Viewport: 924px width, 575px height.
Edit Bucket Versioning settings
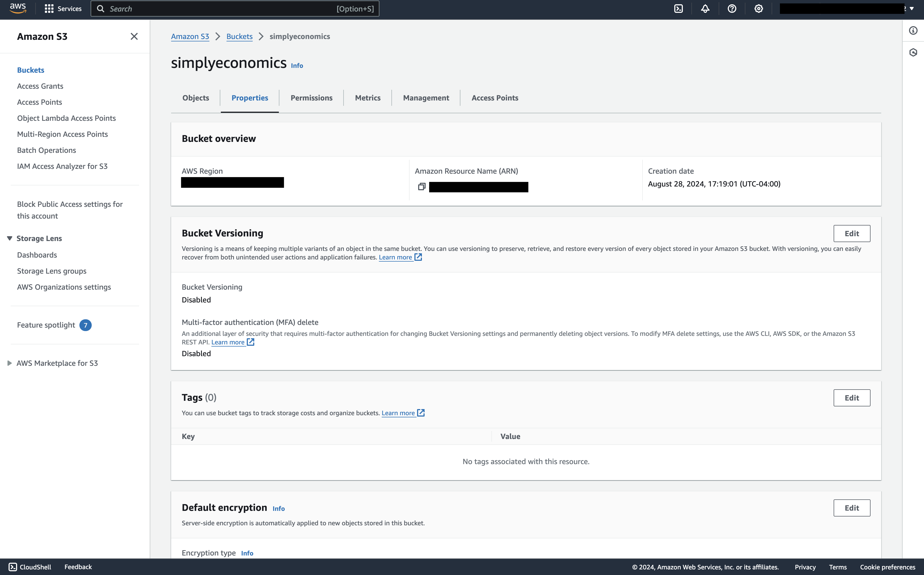tap(851, 234)
